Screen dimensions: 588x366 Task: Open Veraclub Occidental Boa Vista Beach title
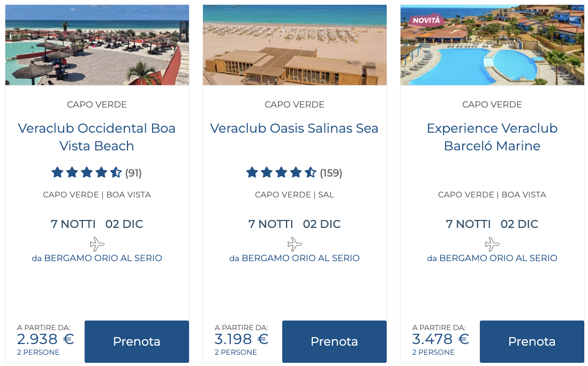[x=97, y=137]
